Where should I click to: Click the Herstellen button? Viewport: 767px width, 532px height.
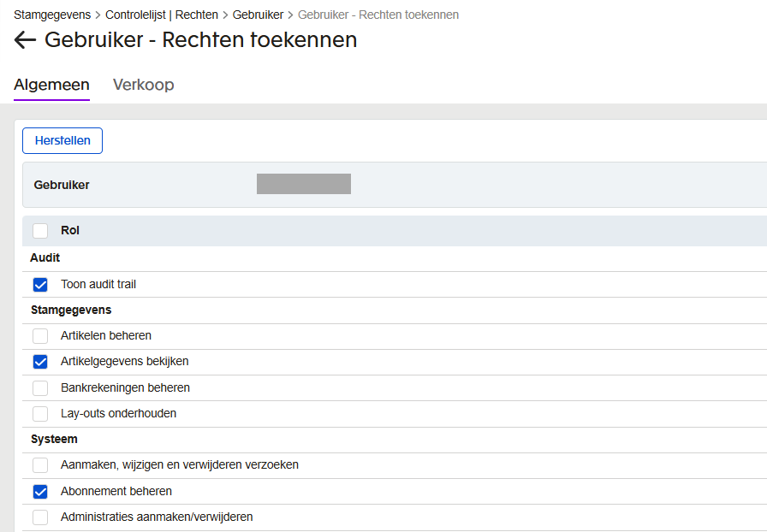point(62,141)
